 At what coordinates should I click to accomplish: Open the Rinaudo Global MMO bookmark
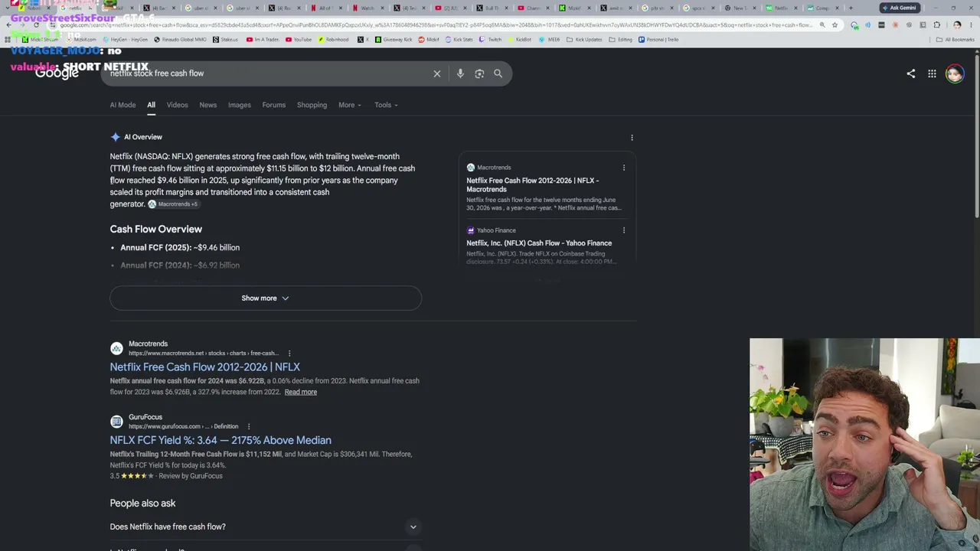(x=179, y=40)
